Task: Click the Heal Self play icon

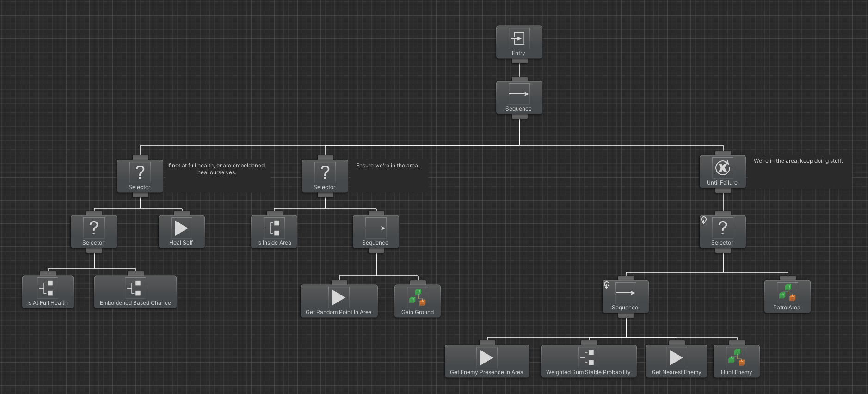Action: pos(181,228)
